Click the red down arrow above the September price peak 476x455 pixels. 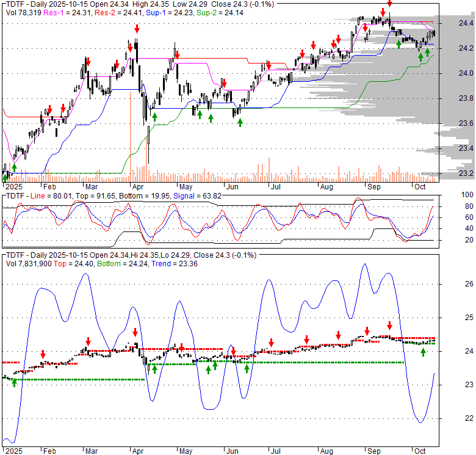coord(390,4)
